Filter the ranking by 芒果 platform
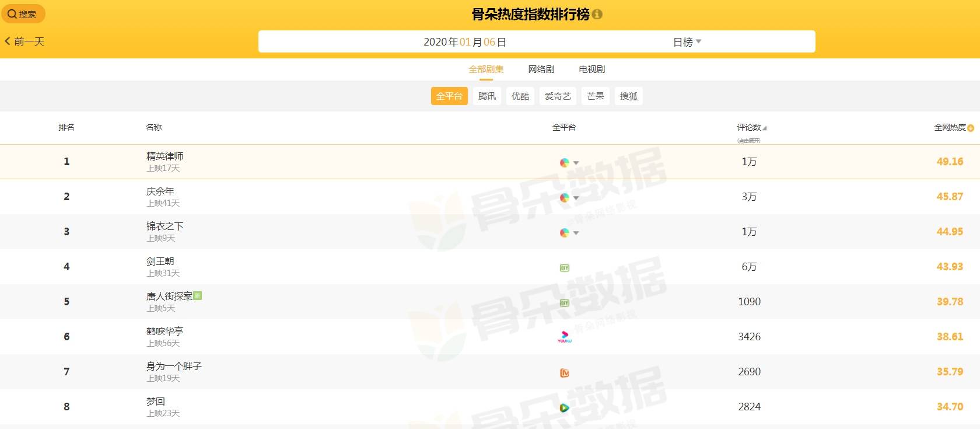 point(596,96)
